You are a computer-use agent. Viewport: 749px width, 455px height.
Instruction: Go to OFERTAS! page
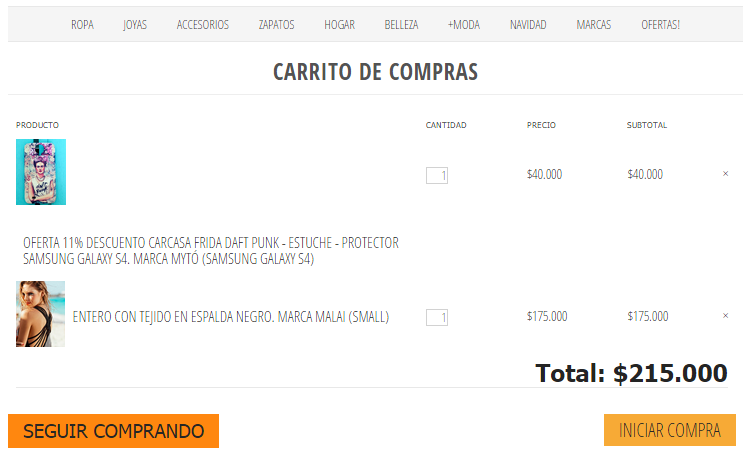660,24
